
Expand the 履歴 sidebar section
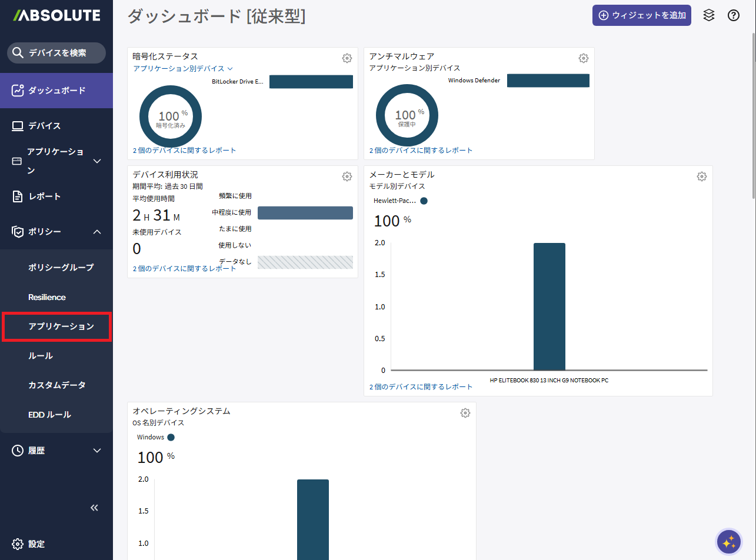[x=97, y=451]
